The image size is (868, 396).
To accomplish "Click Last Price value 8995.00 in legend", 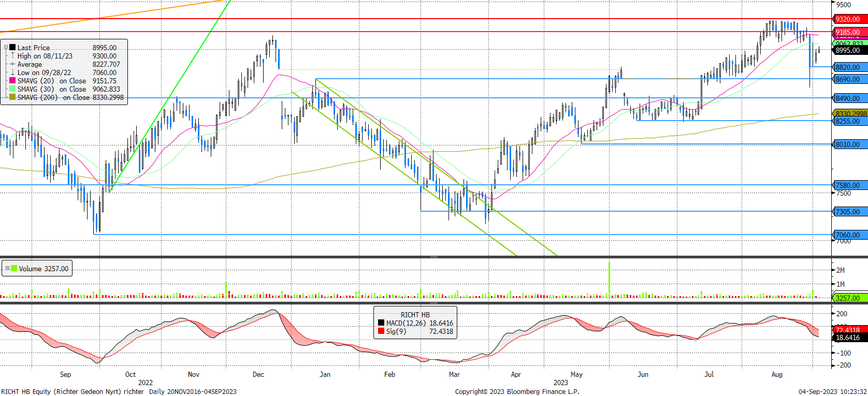I will click(x=105, y=48).
